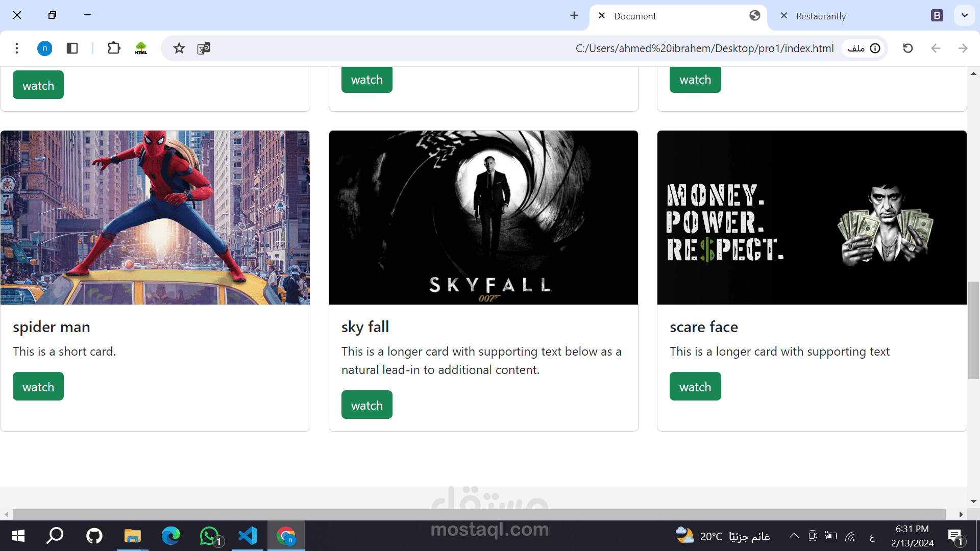Click the horizontal scrollbar left arrow
The image size is (980, 551).
(x=6, y=514)
